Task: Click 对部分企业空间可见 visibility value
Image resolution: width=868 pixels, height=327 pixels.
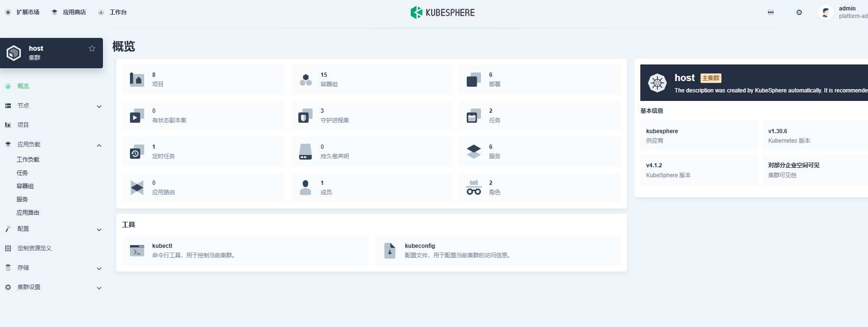Action: tap(794, 165)
